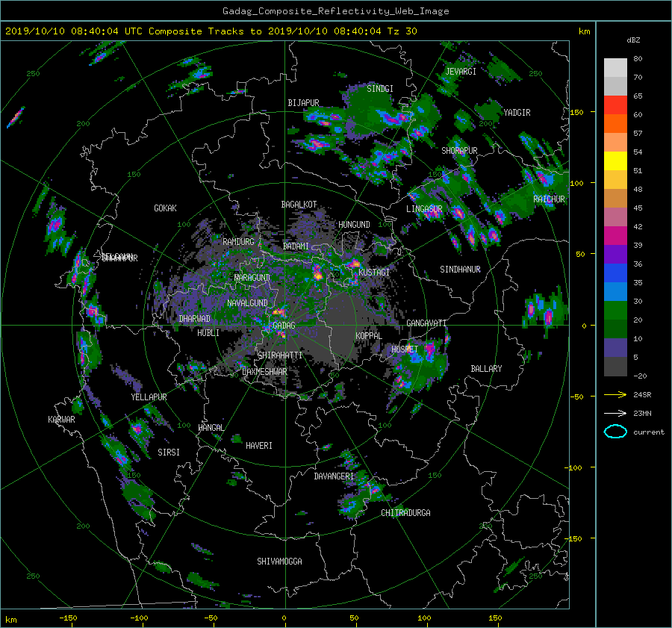
Task: Click the HANGAL city label
Action: [x=211, y=428]
